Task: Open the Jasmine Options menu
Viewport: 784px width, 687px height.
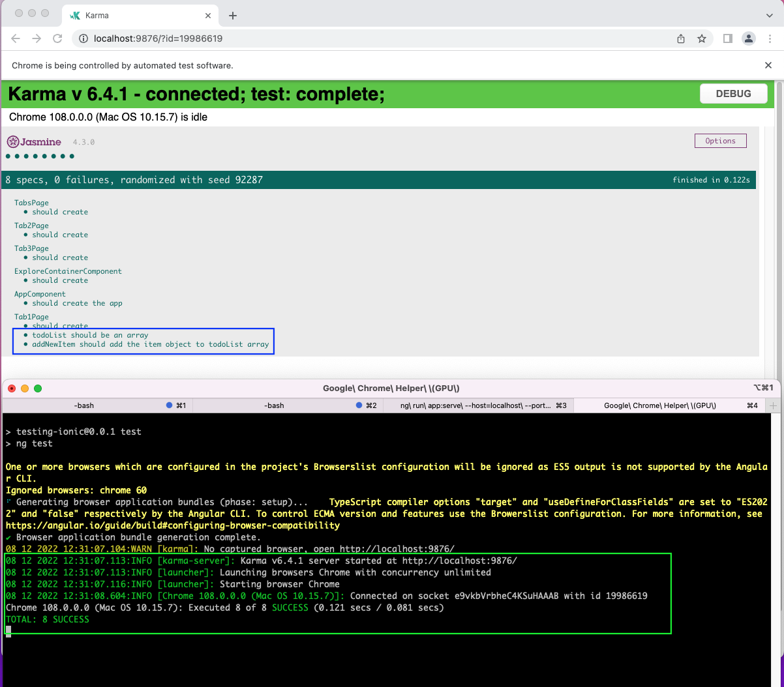Action: point(721,141)
